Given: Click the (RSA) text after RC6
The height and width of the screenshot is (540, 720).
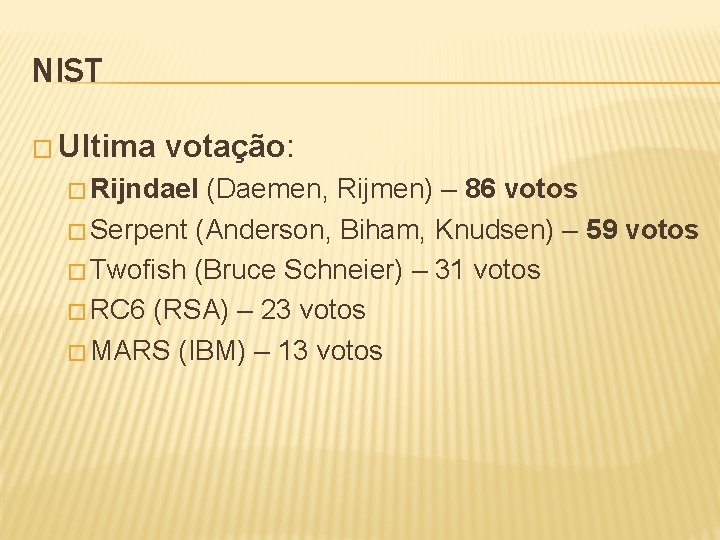Looking at the screenshot, I should [190, 310].
